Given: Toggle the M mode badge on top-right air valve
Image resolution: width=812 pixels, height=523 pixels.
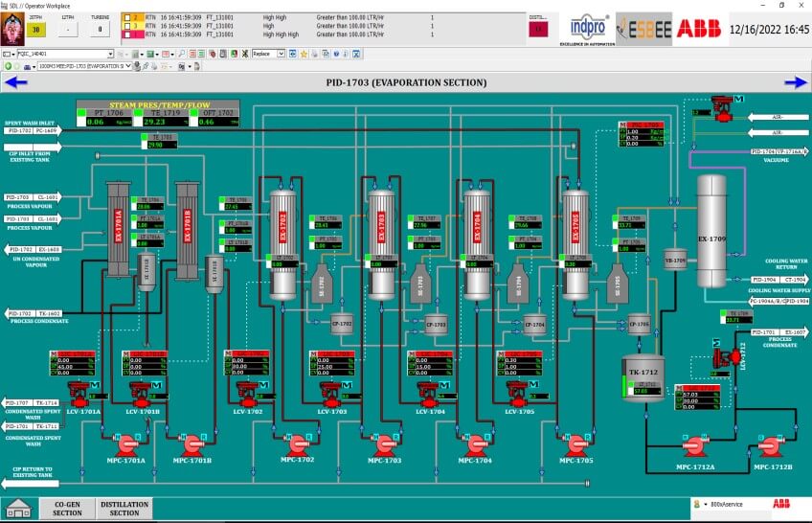Looking at the screenshot, I should (738, 99).
